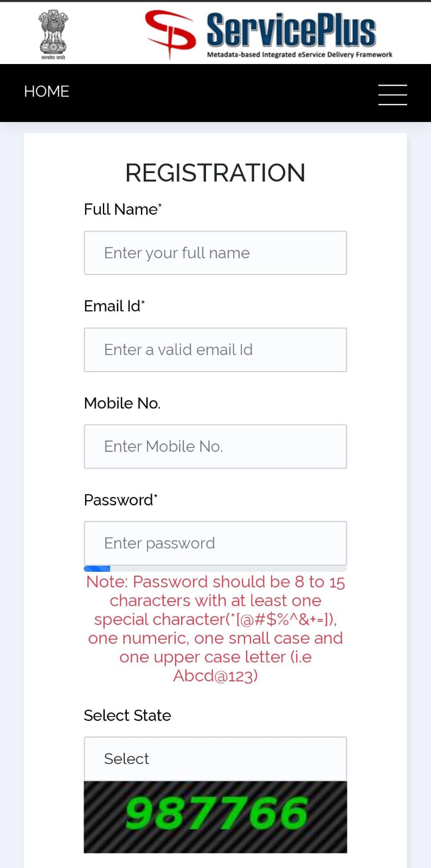Go to the HOME menu item
431x868 pixels.
pyautogui.click(x=47, y=92)
